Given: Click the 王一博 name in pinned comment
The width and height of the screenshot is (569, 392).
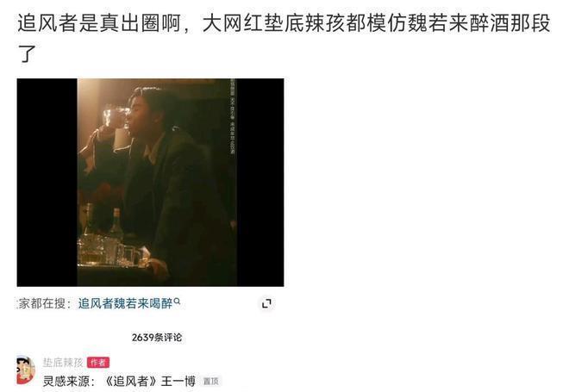Looking at the screenshot, I should point(178,381).
